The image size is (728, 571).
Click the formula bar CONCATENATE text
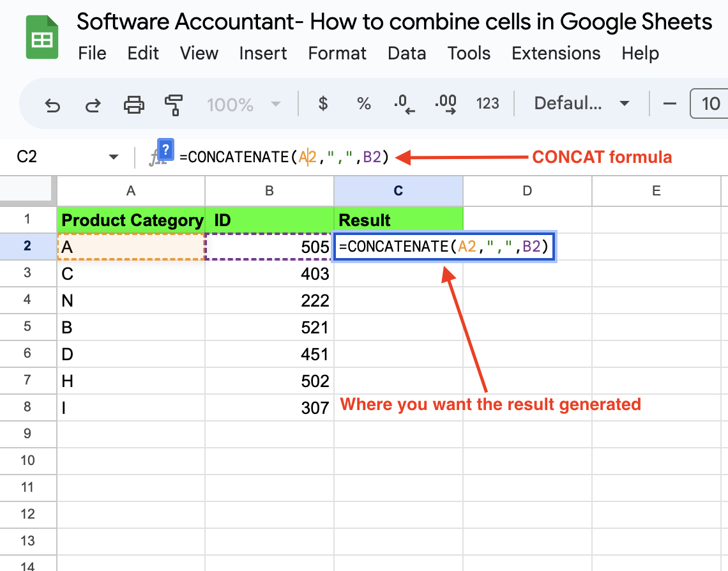pos(283,157)
